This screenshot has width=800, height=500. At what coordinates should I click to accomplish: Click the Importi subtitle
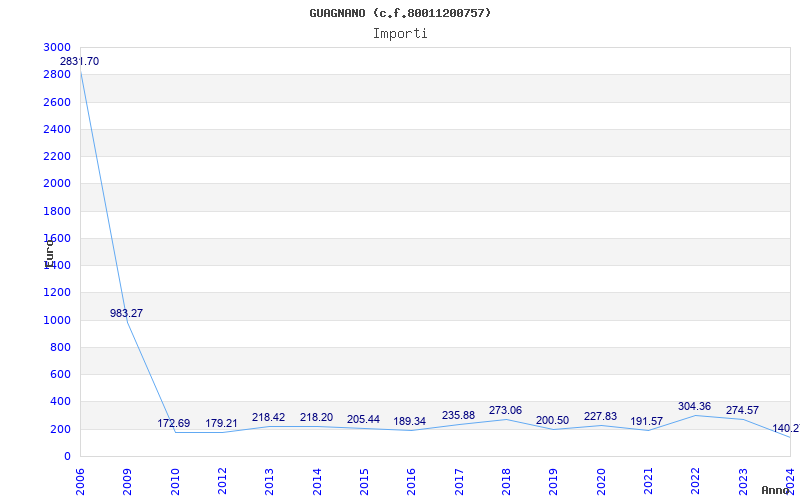click(x=400, y=34)
